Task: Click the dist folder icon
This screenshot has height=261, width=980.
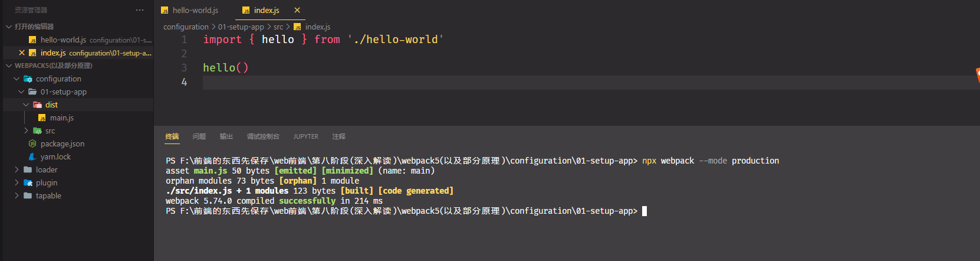Action: [x=37, y=105]
